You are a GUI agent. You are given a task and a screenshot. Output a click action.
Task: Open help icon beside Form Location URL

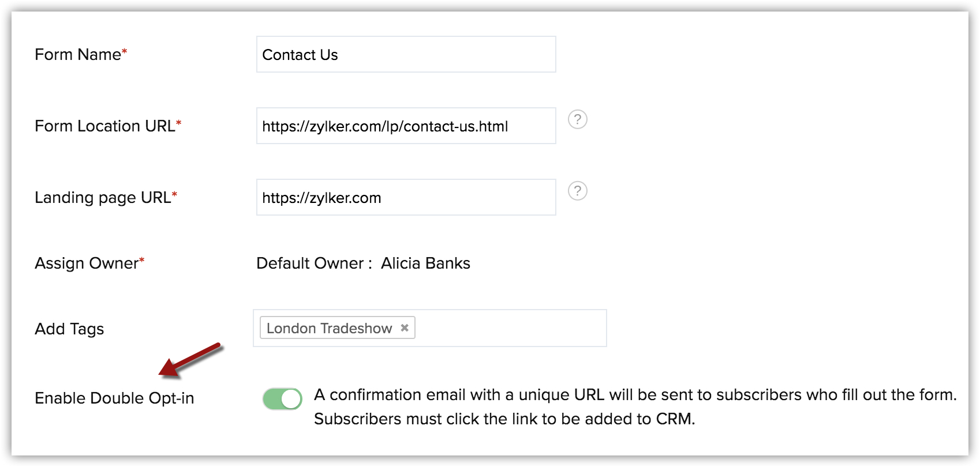[x=577, y=119]
